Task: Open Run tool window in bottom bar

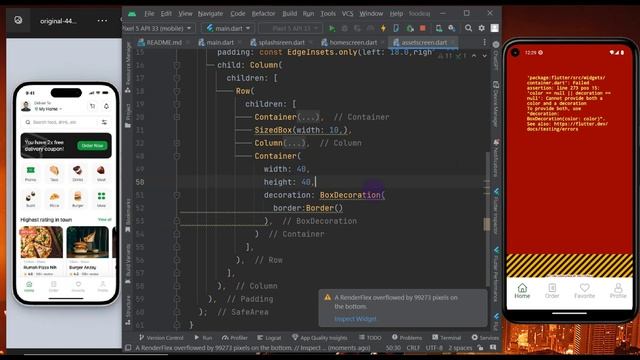Action: [x=203, y=338]
